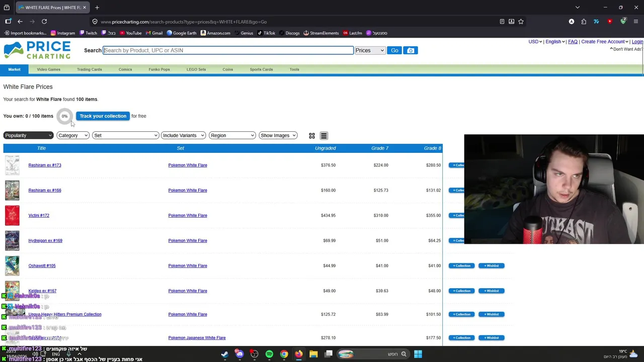Open Prices search type dropdown
The image size is (644, 362).
(x=370, y=50)
